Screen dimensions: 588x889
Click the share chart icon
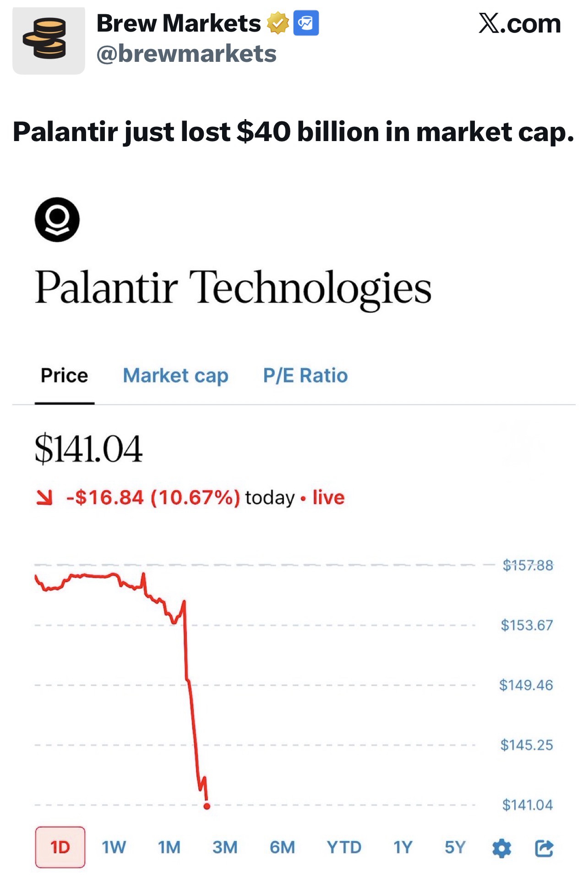[544, 848]
